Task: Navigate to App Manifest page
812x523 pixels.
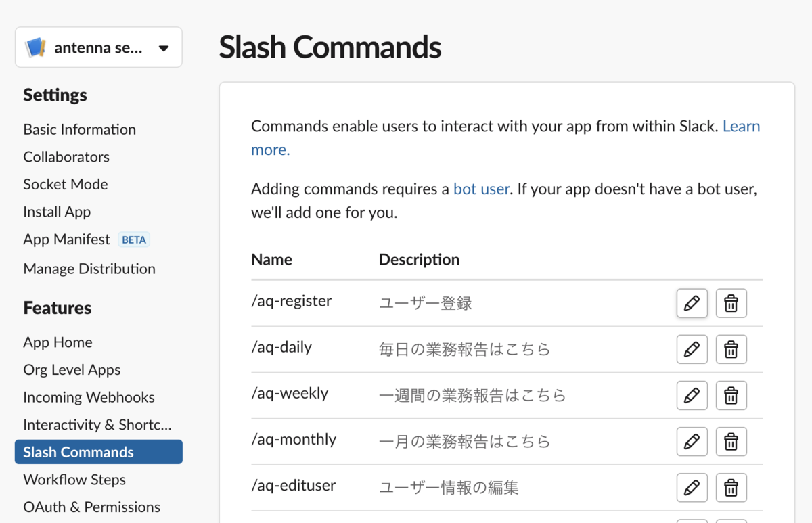Action: (x=66, y=240)
